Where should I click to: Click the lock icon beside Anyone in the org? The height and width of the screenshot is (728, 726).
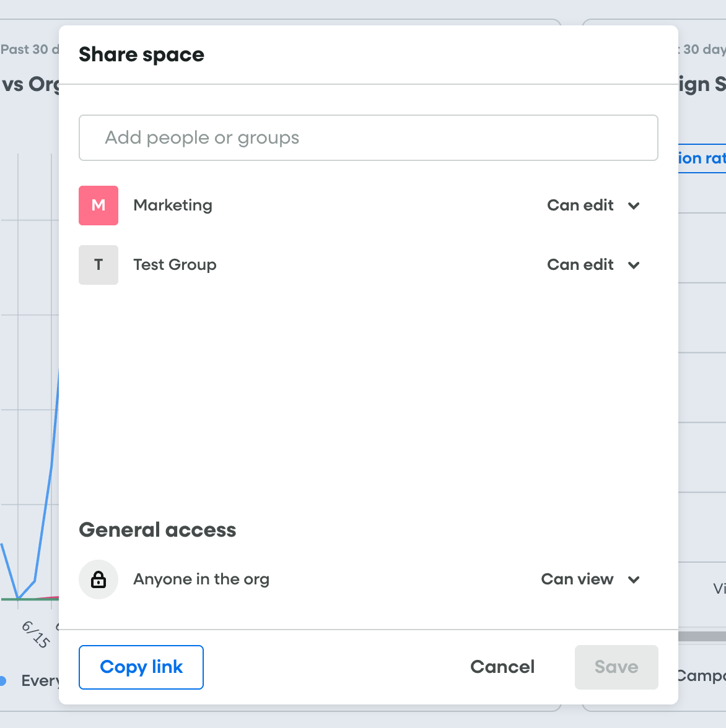click(98, 579)
